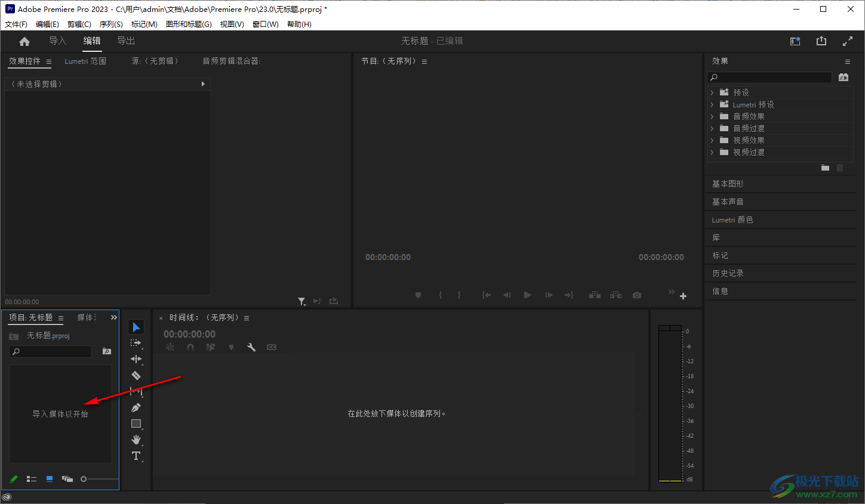Screen dimensions: 865x504
Task: Open the 效果控件 panel menu
Action: (49, 61)
